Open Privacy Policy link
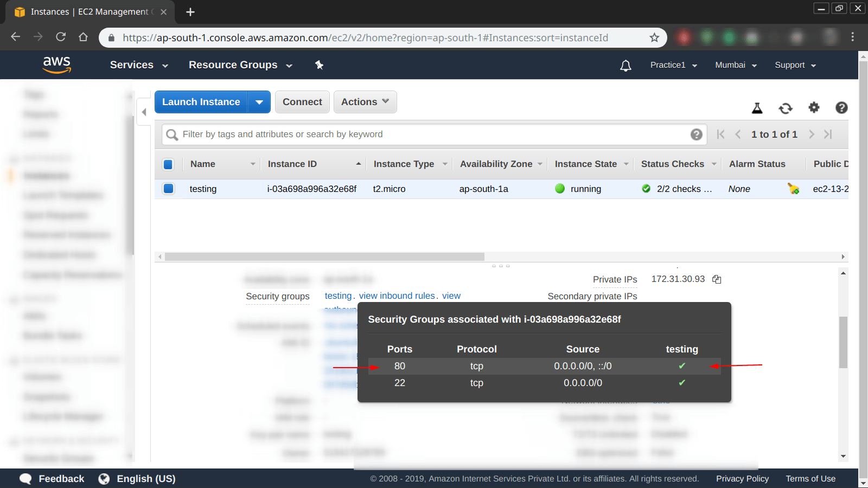 pos(742,479)
